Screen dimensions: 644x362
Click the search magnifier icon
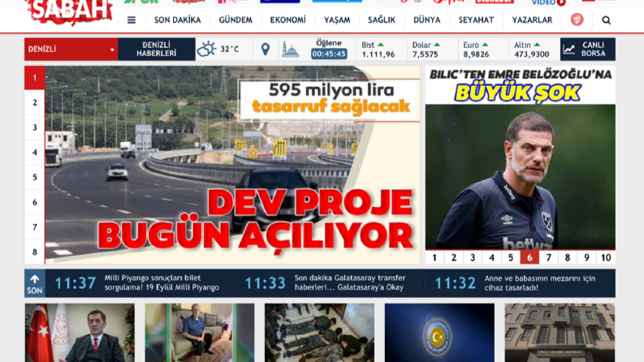pos(606,20)
